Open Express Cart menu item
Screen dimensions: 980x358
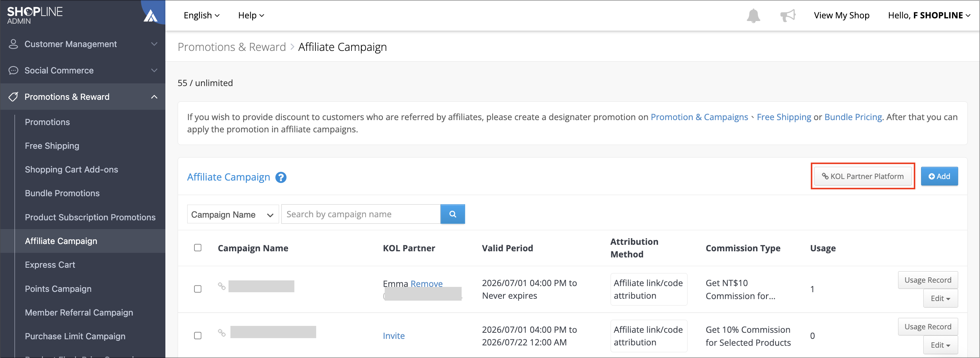tap(50, 265)
